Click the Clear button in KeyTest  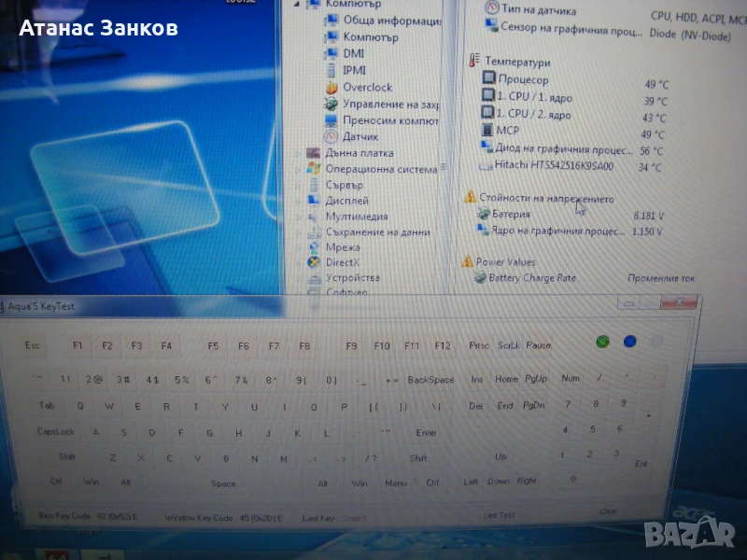[x=608, y=511]
